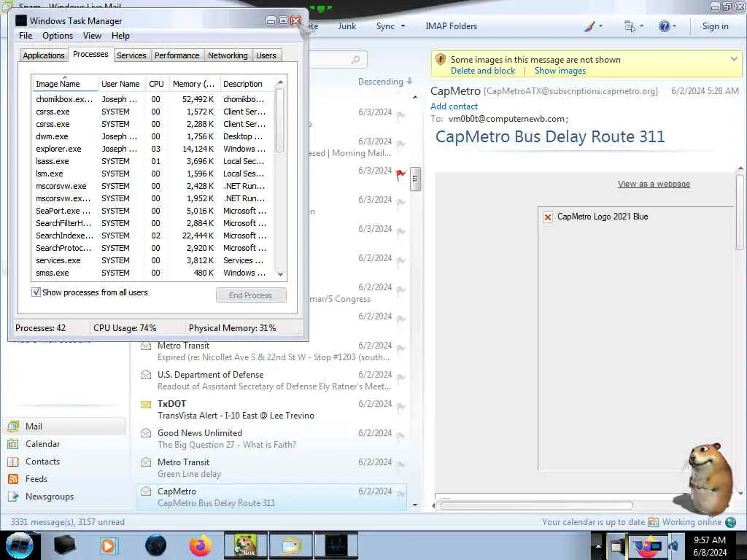Flag the TxDOT TransVista Alert message
The image size is (747, 560).
pyautogui.click(x=400, y=406)
